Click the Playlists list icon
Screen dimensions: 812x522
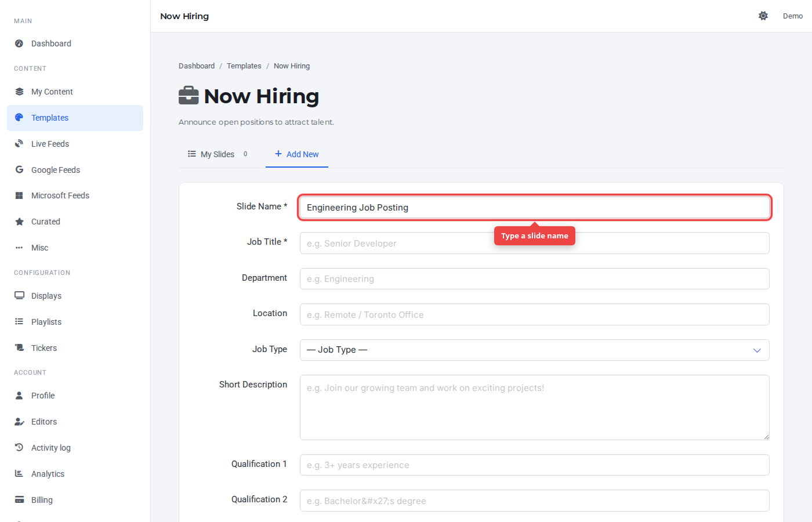[x=19, y=322]
